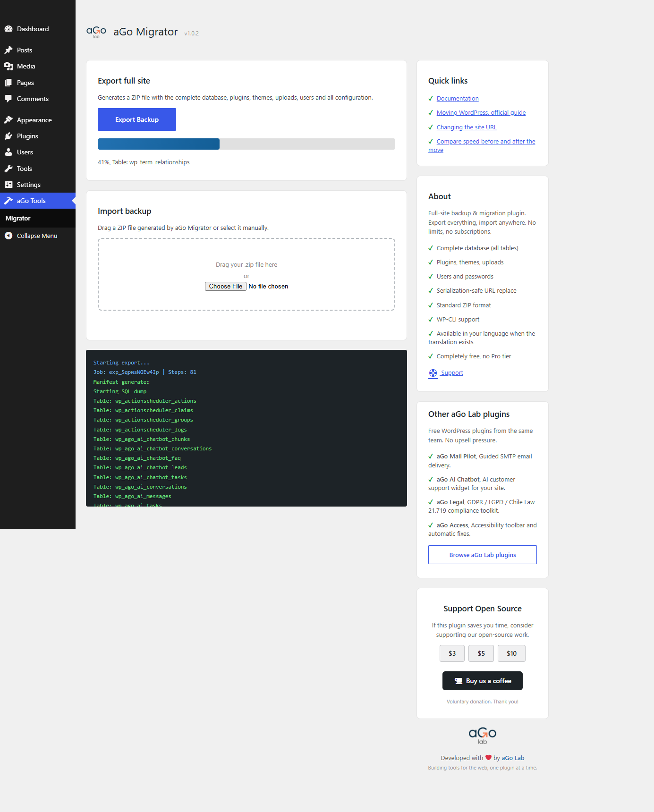Click the 'No file chosen' text

click(268, 286)
